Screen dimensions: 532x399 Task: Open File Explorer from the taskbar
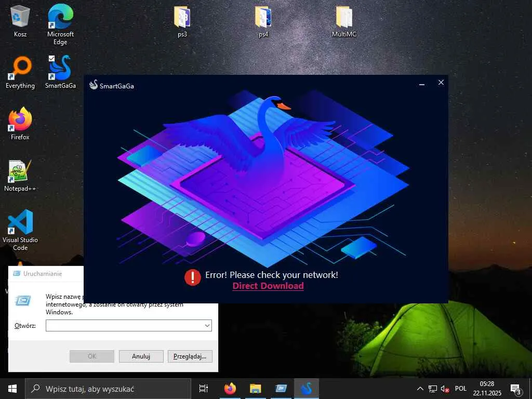coord(256,389)
